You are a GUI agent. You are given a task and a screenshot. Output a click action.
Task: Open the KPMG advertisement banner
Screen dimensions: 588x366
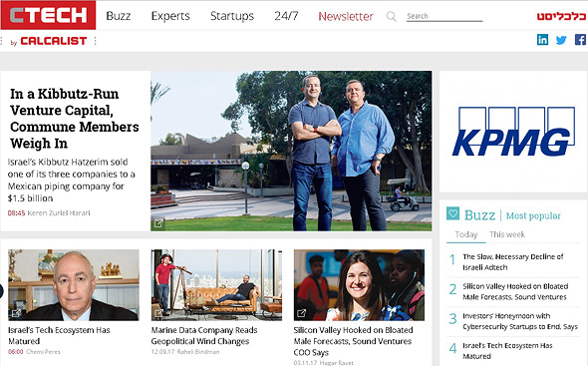coord(513,132)
